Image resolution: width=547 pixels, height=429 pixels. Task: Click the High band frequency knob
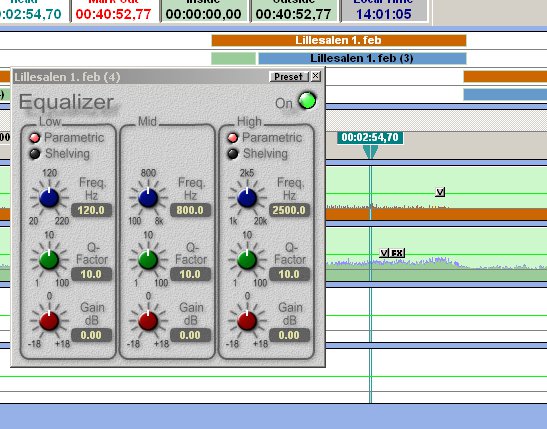point(247,198)
